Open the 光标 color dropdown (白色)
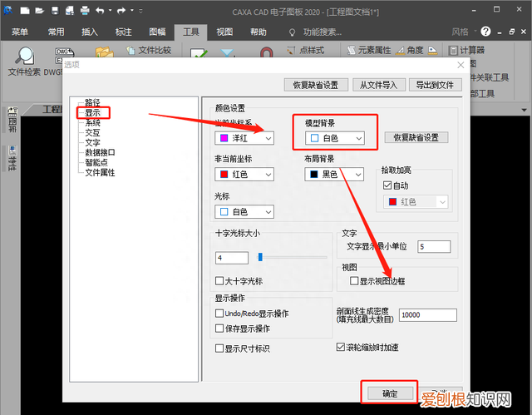 tap(244, 212)
